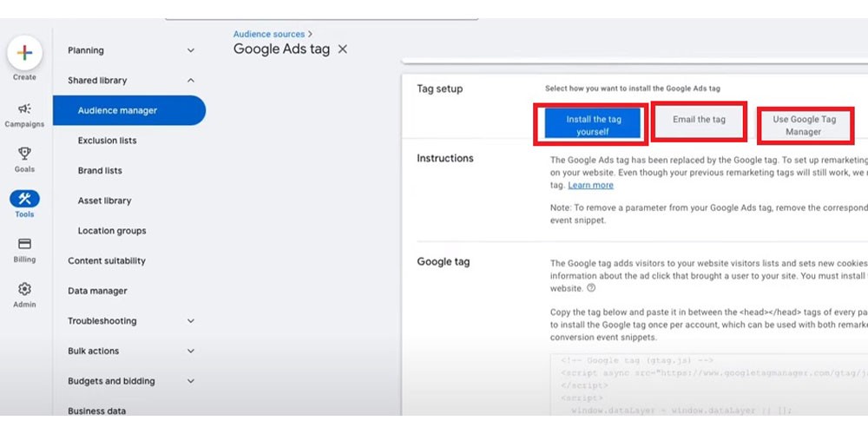This screenshot has width=868, height=434.
Task: Open Data manager
Action: click(x=97, y=291)
